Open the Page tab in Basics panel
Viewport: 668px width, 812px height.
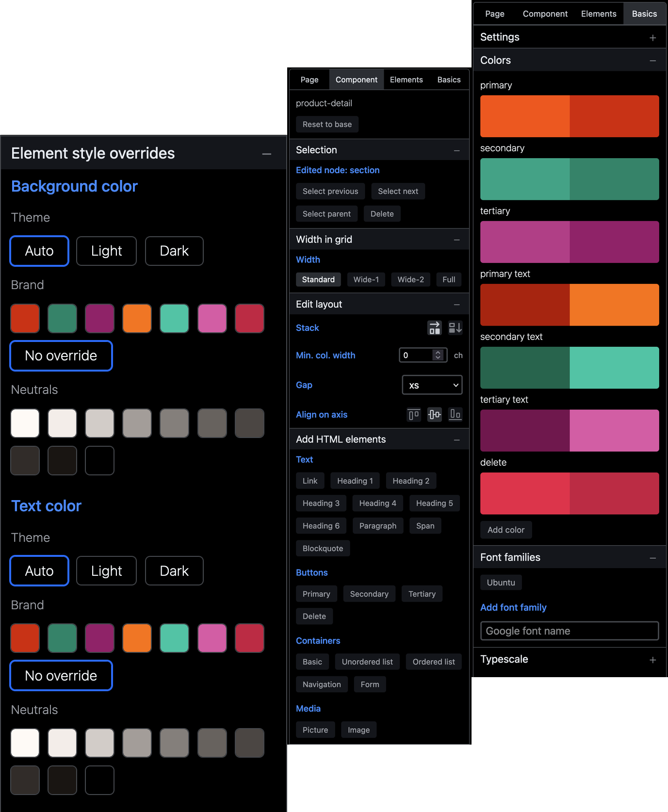pyautogui.click(x=494, y=14)
